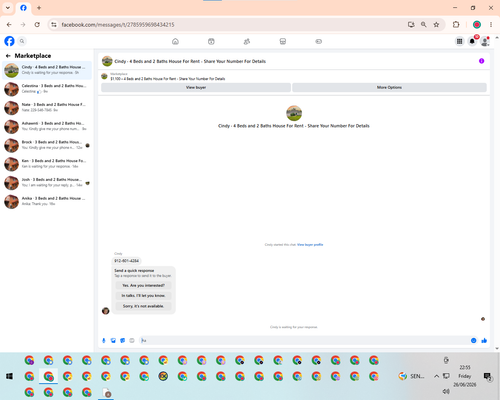This screenshot has width=500, height=400.
Task: Open the notifications bell
Action: tap(472, 41)
